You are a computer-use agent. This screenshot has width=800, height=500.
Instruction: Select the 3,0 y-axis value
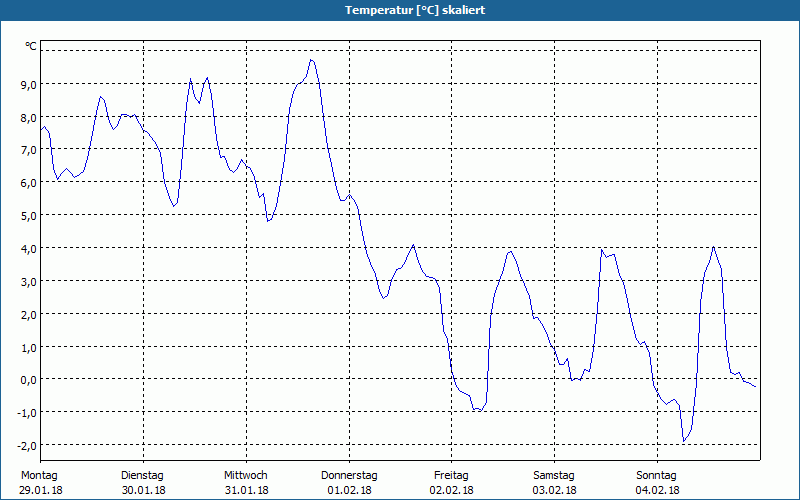(28, 282)
